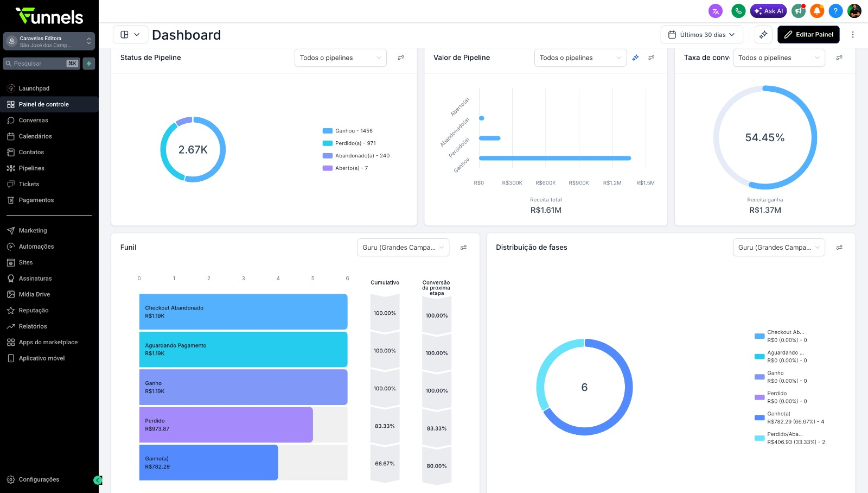Screen dimensions: 868x493
Task: Open the blue help question mark icon
Action: [835, 11]
